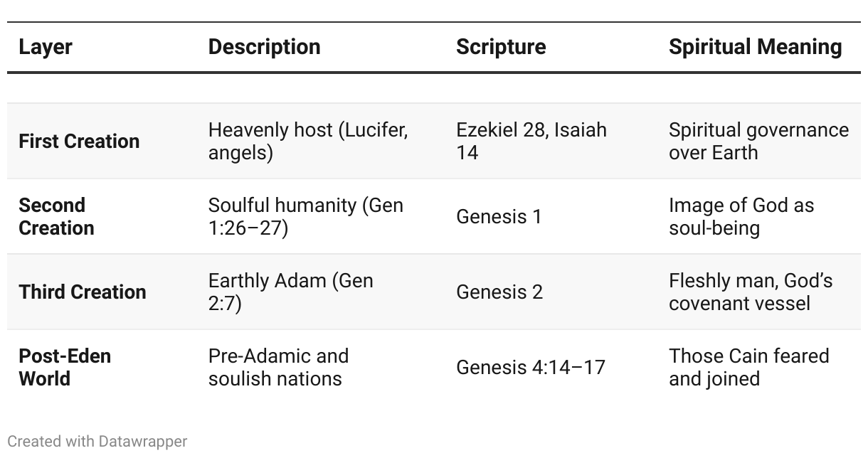Click the "Layer" column header

(46, 47)
